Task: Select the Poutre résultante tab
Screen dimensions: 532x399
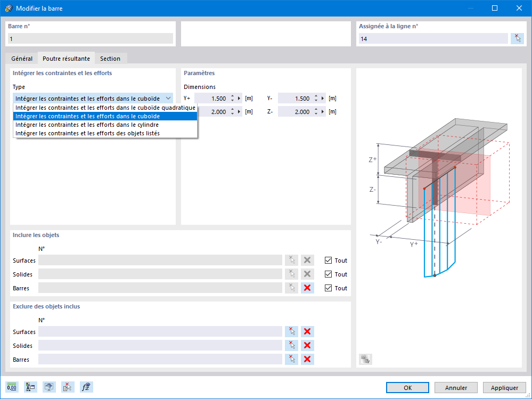Action: 66,59
